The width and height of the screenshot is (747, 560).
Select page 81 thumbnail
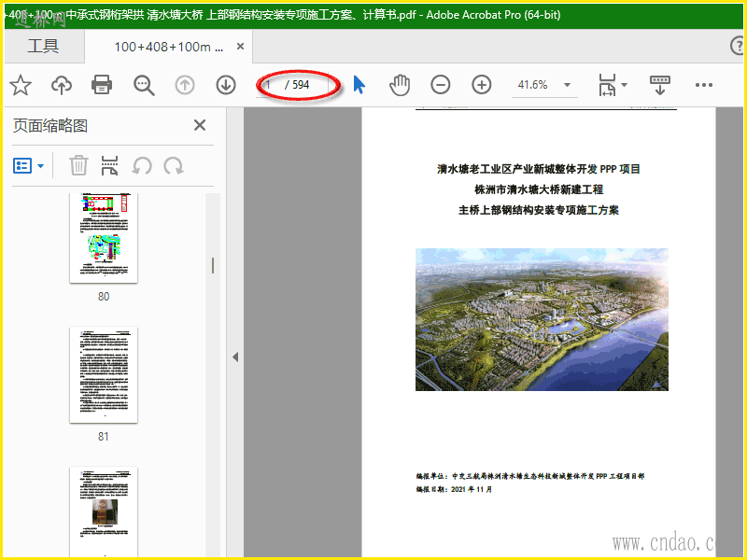(104, 374)
